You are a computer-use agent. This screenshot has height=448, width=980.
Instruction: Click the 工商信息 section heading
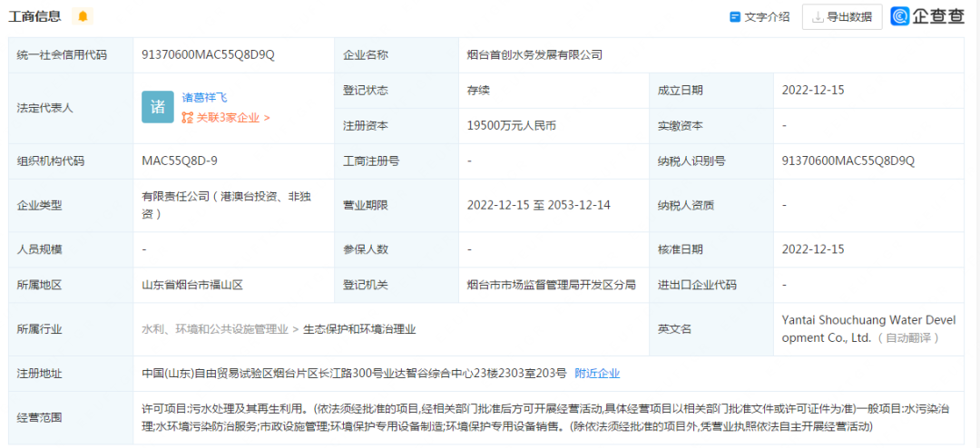[x=34, y=17]
